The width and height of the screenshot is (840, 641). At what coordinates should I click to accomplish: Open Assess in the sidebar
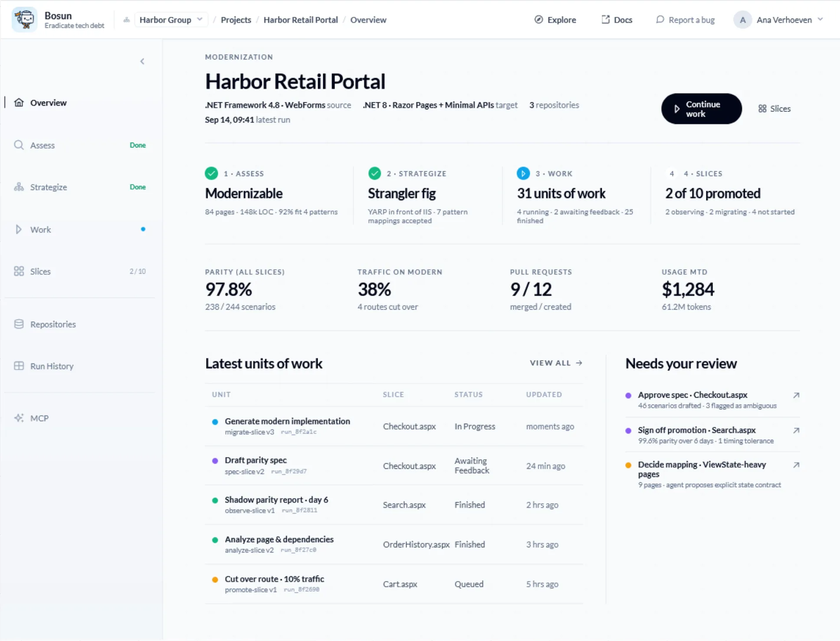tap(80, 145)
